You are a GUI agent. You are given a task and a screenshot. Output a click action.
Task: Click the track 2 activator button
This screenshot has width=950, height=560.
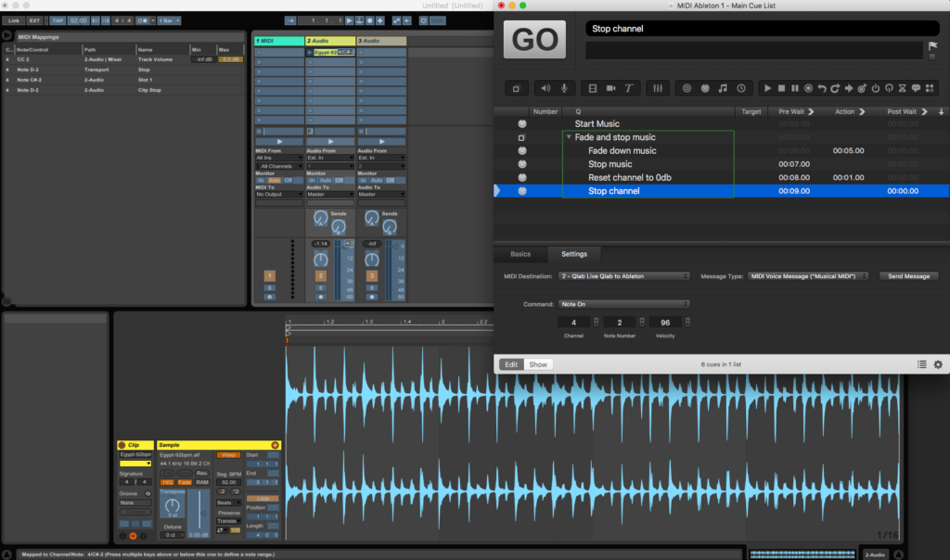click(x=320, y=276)
